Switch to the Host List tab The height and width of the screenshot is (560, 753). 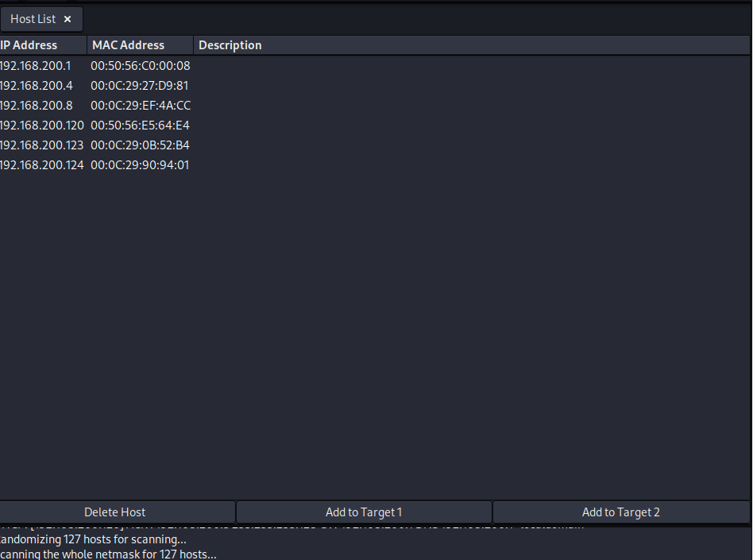coord(33,19)
